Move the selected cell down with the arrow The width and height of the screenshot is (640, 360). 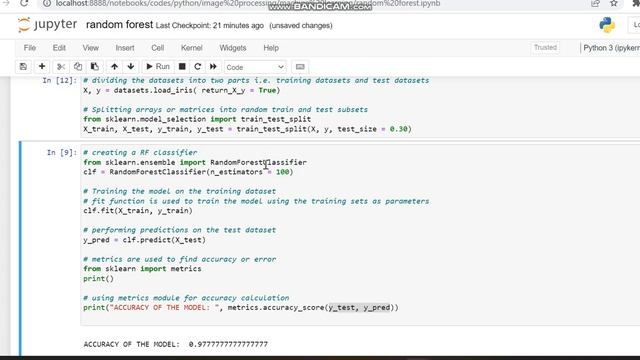click(131, 67)
